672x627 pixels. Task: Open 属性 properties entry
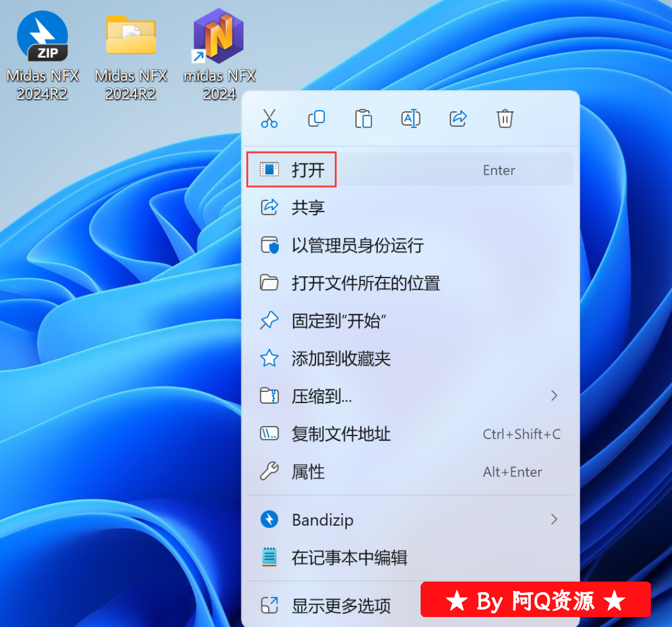point(409,471)
